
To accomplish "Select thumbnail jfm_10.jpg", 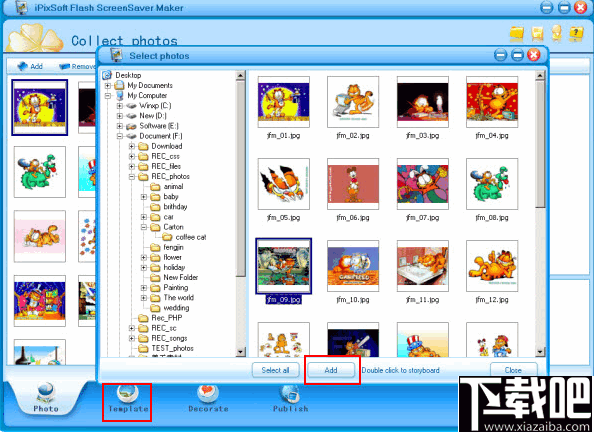I will click(353, 266).
